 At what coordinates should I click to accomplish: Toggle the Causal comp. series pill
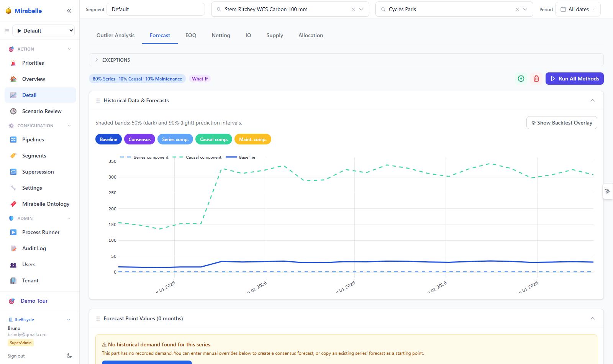(214, 139)
